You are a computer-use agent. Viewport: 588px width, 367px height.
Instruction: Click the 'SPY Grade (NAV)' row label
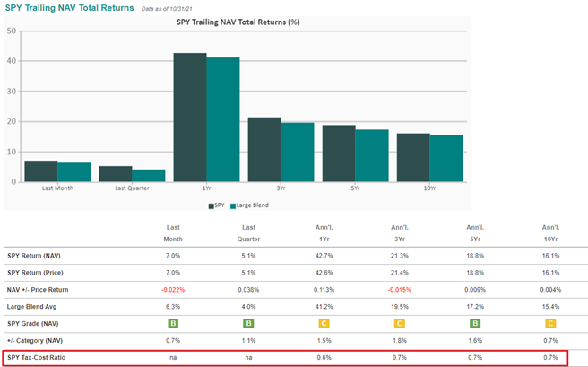32,323
